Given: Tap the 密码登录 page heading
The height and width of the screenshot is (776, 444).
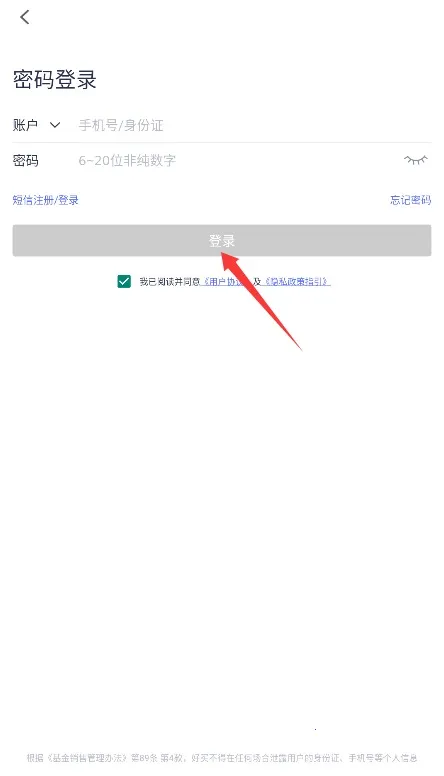Looking at the screenshot, I should click(x=54, y=80).
